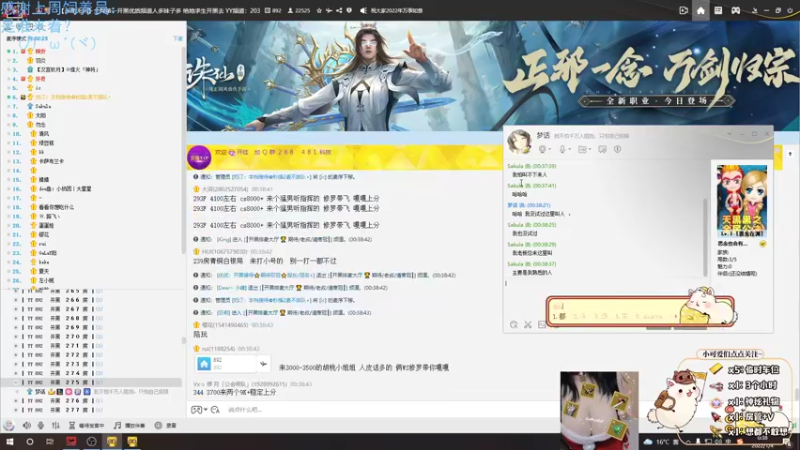Open the game controller icon in title bar
The image size is (800, 450).
(x=735, y=10)
